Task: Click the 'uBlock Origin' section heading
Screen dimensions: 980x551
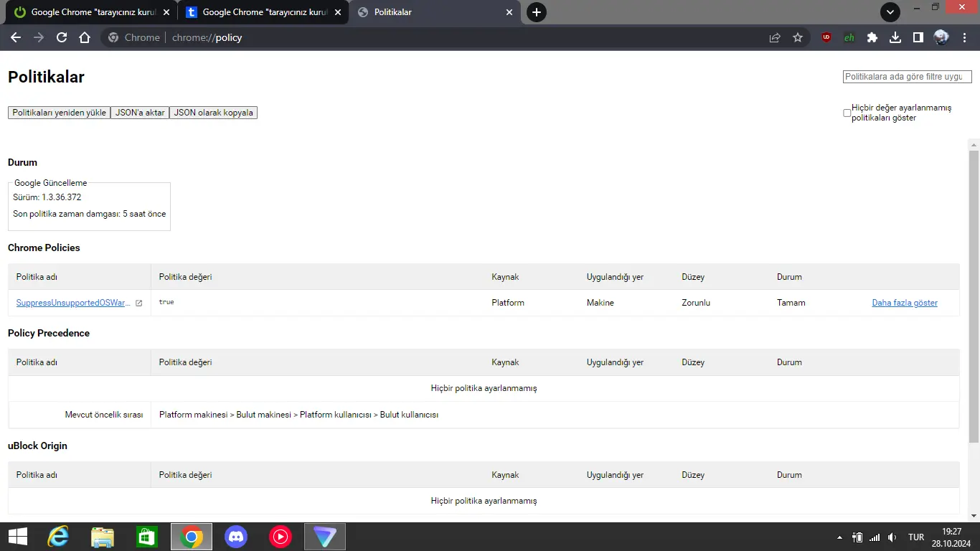Action: (x=37, y=446)
